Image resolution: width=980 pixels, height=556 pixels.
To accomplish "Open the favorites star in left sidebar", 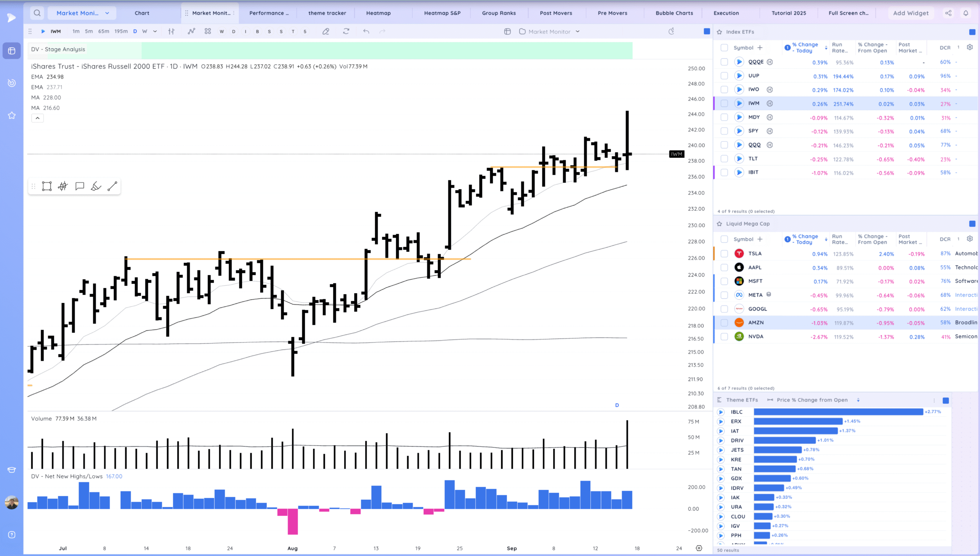I will pos(11,115).
